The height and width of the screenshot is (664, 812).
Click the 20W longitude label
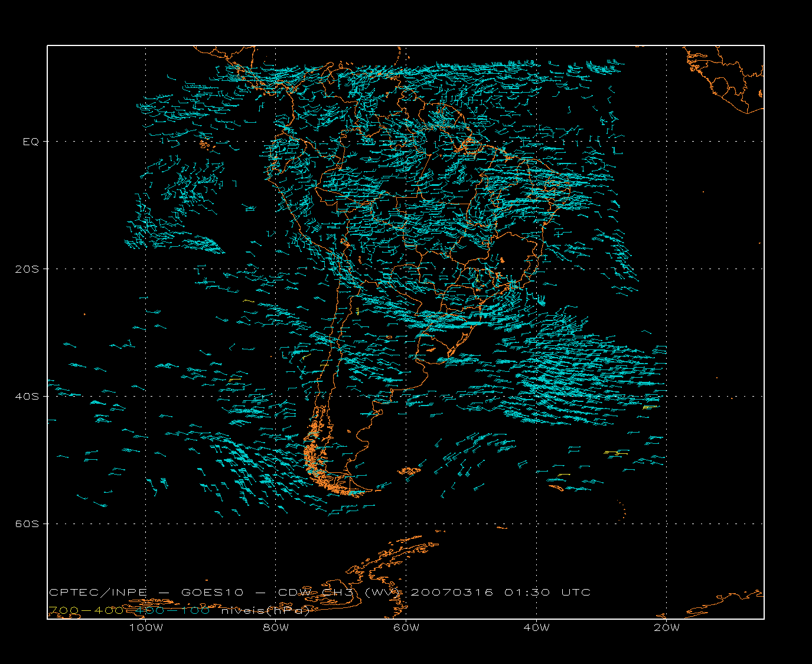tap(667, 627)
